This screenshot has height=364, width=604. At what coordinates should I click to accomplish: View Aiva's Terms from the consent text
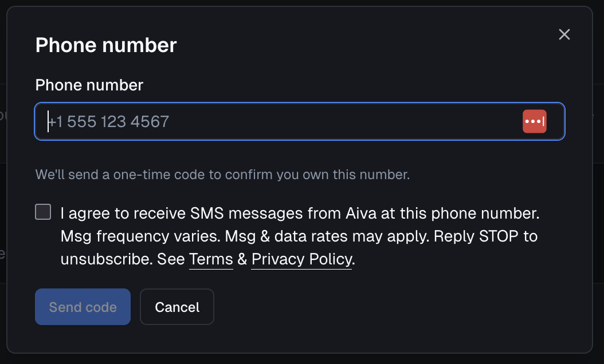click(211, 259)
